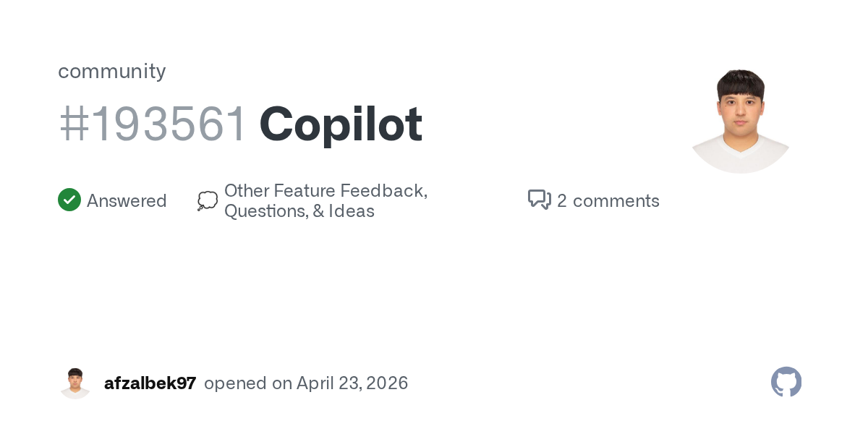Click the number 2 in comment count
The height and width of the screenshot is (434, 868).
pyautogui.click(x=562, y=200)
